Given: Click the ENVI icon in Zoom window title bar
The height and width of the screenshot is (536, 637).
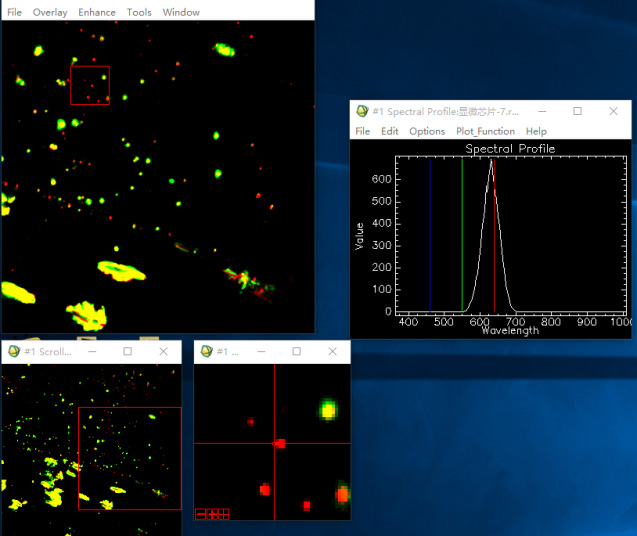Looking at the screenshot, I should pos(207,352).
